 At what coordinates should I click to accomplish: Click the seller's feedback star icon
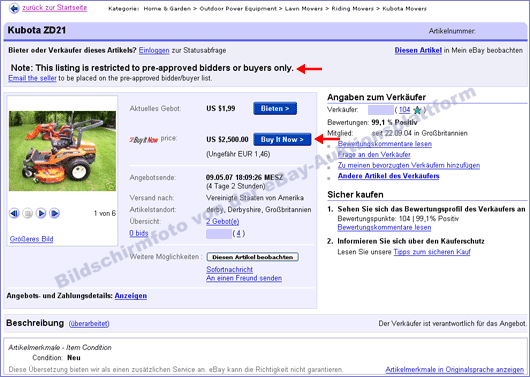coord(417,110)
